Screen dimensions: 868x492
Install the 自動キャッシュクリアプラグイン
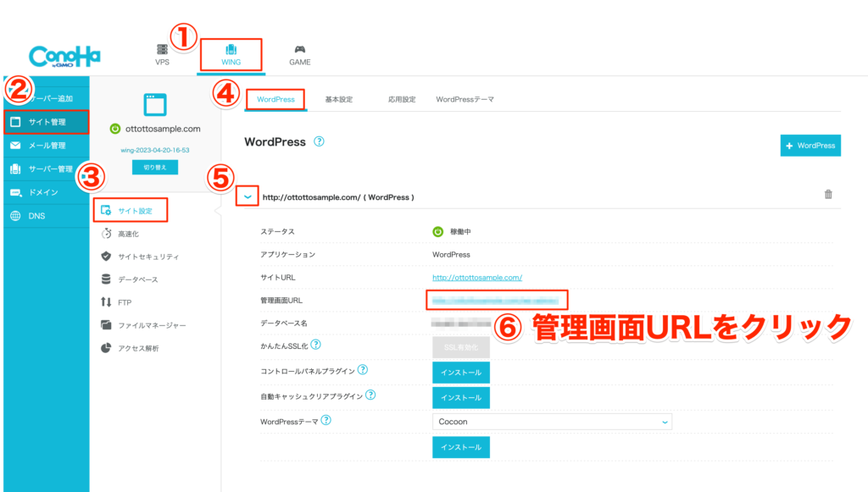pyautogui.click(x=461, y=398)
